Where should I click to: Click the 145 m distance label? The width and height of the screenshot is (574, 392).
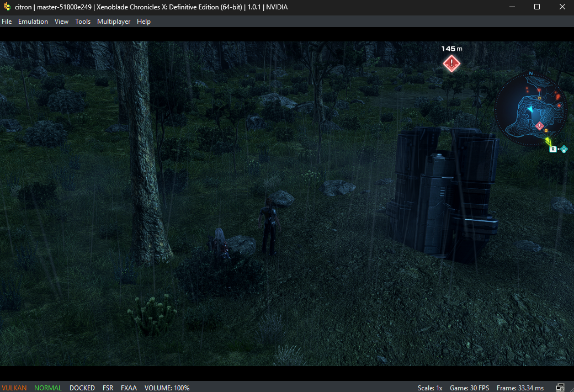(451, 49)
